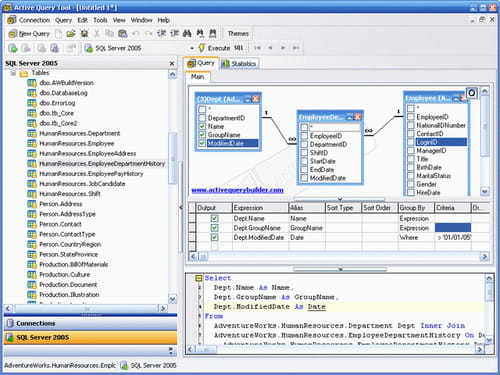Close the SQL Server 2005 side panel

(x=172, y=63)
